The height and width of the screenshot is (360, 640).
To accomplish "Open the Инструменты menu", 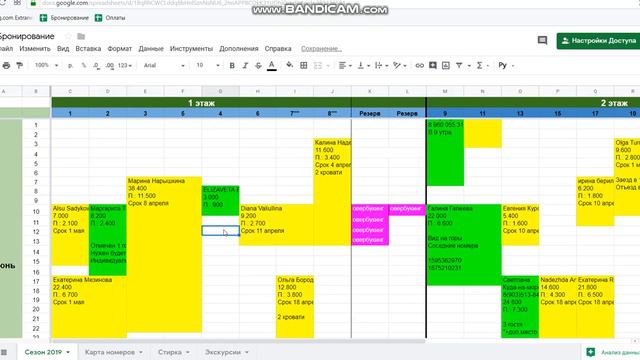I will tap(191, 49).
